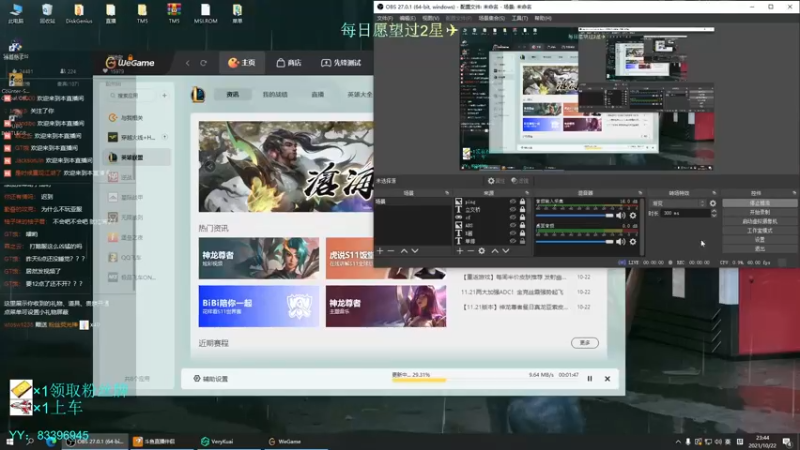Switch to WeGame 商店 tab
This screenshot has width=800, height=450.
pos(289,63)
